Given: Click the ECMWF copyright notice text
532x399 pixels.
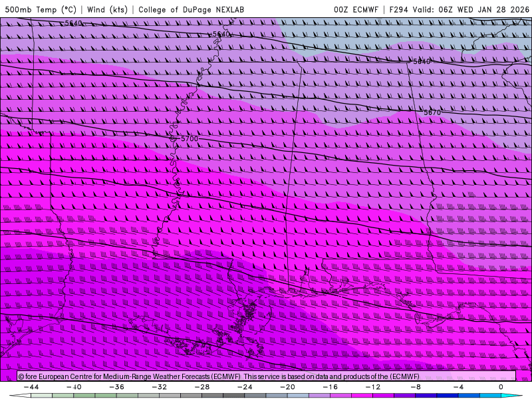Looking at the screenshot, I should pos(219,376).
